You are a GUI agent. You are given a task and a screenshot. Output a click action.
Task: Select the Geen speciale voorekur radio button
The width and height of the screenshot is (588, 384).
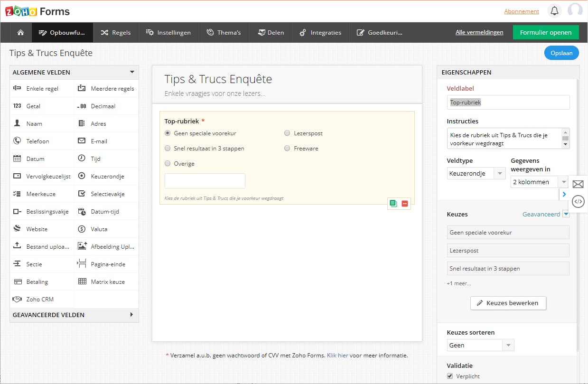[168, 133]
